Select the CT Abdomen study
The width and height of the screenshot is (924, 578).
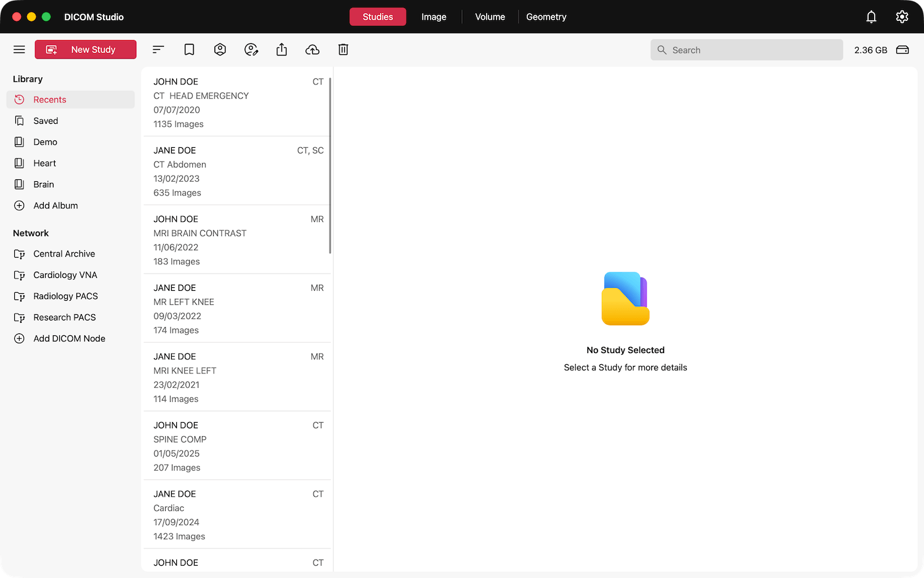click(x=237, y=171)
